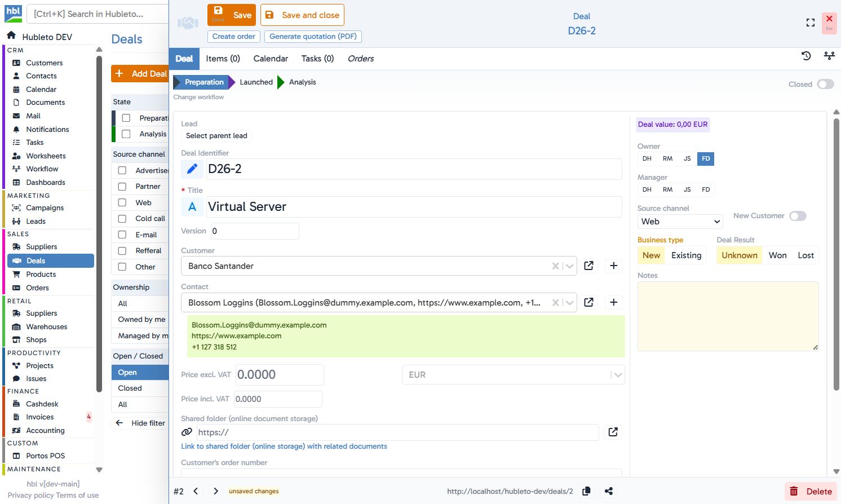This screenshot has height=504, width=841.
Task: Click the share icon in the footer
Action: tap(609, 491)
